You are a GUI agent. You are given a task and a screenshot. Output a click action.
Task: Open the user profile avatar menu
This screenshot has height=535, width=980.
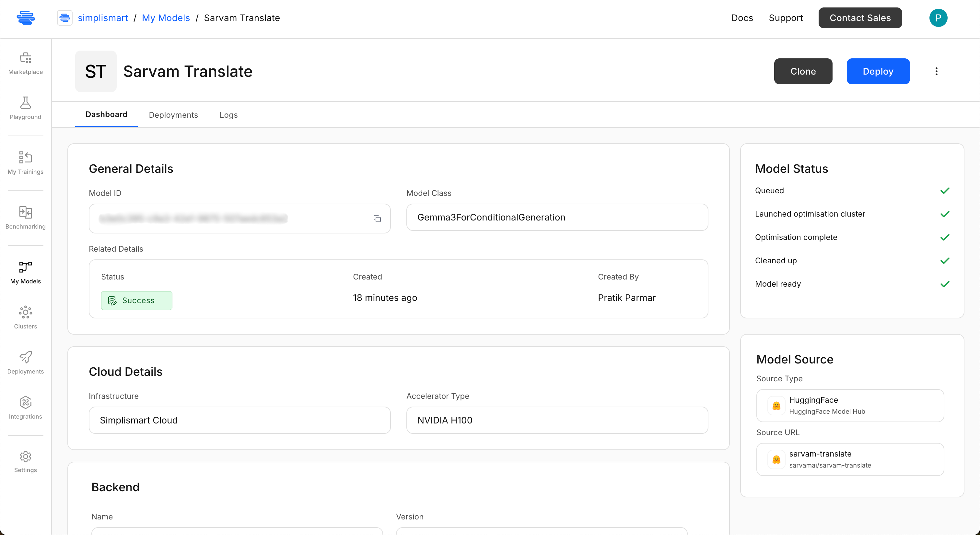tap(938, 18)
